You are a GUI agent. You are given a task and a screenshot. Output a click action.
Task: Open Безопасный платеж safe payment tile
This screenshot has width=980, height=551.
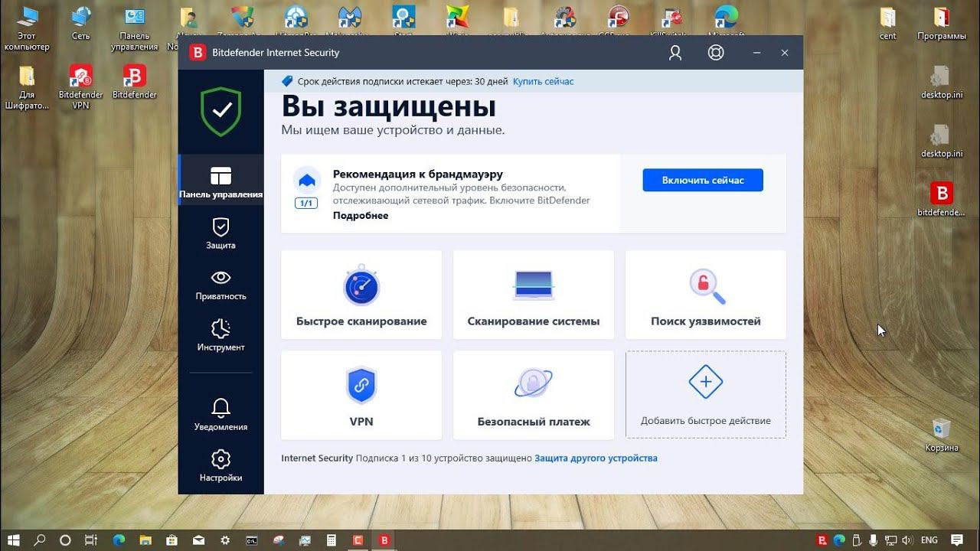tap(534, 395)
